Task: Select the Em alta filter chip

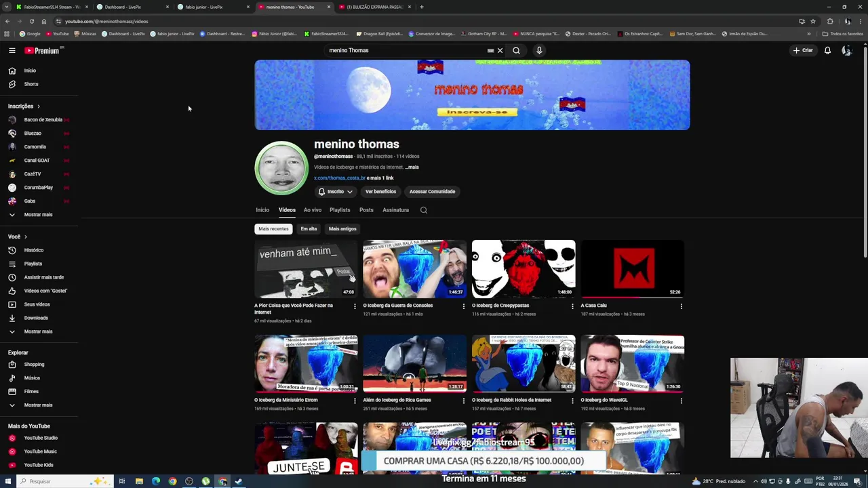Action: (309, 229)
